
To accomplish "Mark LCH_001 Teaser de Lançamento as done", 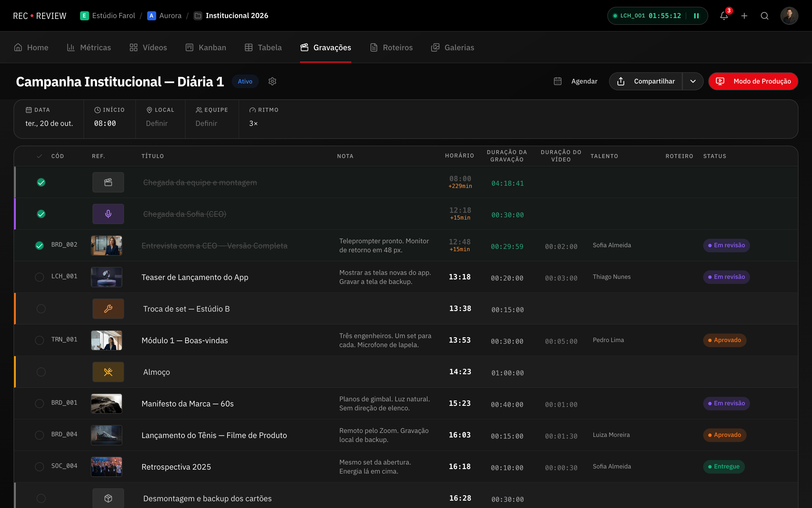I will click(x=39, y=277).
